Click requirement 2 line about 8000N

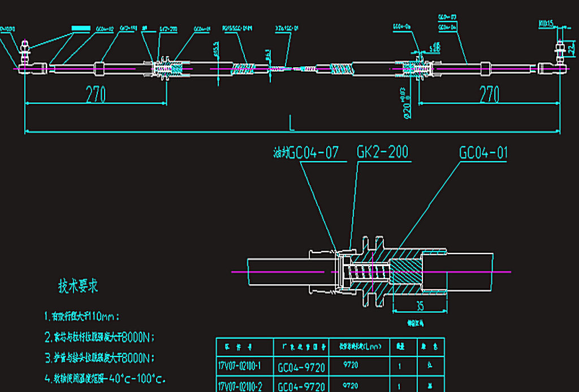99,338
